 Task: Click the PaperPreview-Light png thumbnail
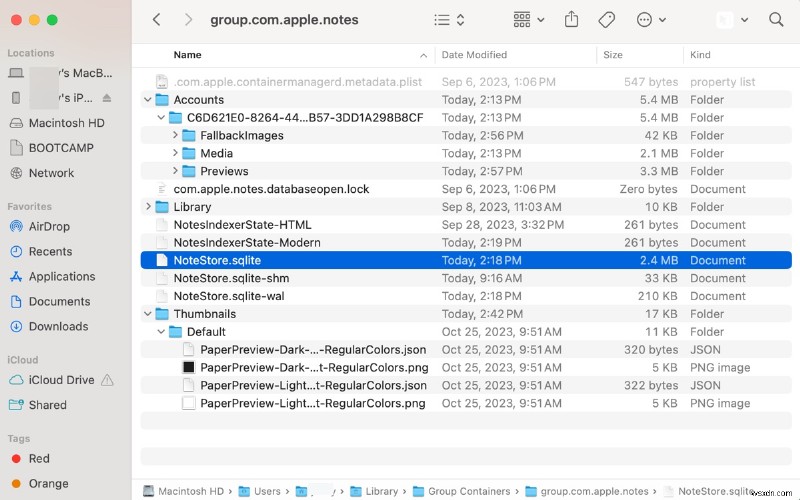(x=189, y=403)
